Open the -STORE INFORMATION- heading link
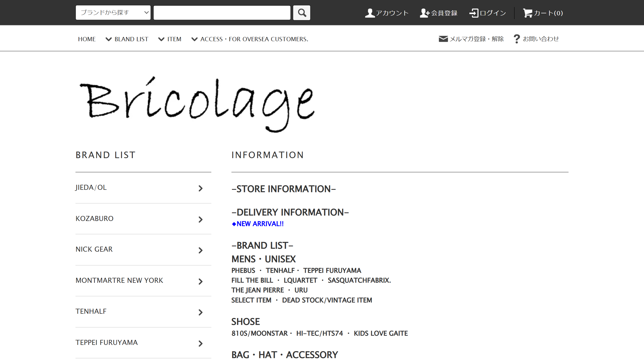The height and width of the screenshot is (362, 644). click(284, 189)
